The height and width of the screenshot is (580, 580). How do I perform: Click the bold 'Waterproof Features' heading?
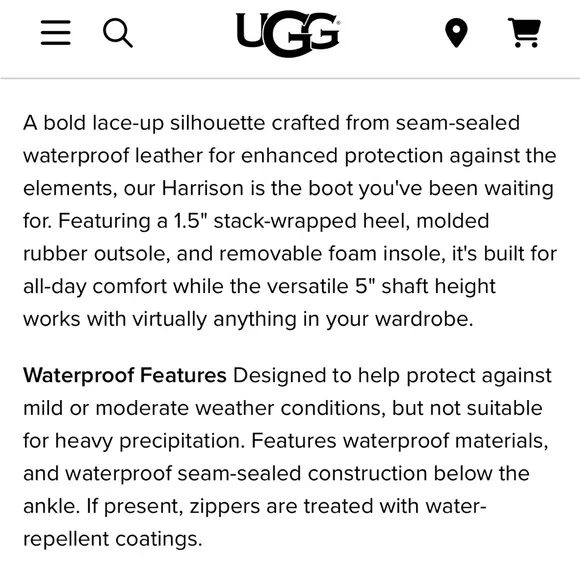pyautogui.click(x=125, y=375)
